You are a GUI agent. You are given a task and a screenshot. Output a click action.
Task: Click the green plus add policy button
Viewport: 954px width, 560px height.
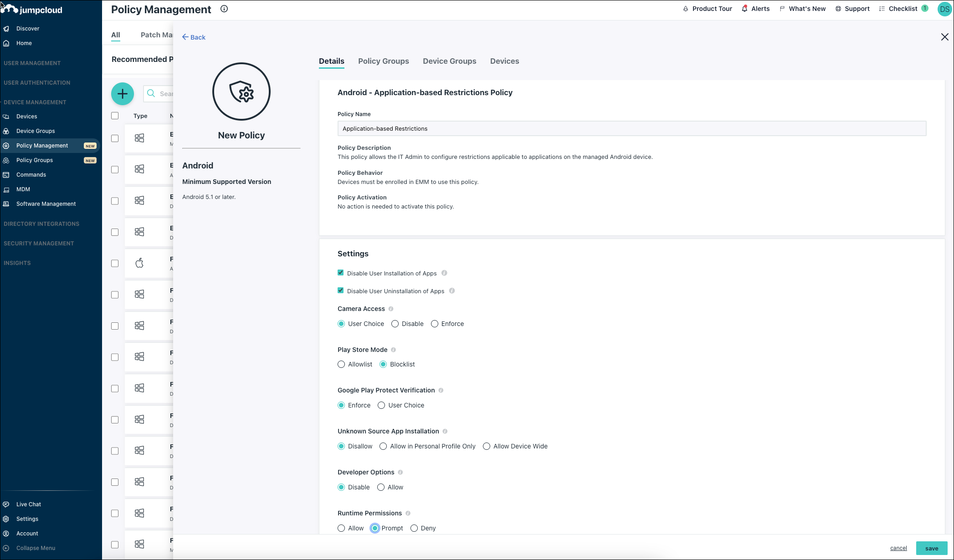point(123,94)
